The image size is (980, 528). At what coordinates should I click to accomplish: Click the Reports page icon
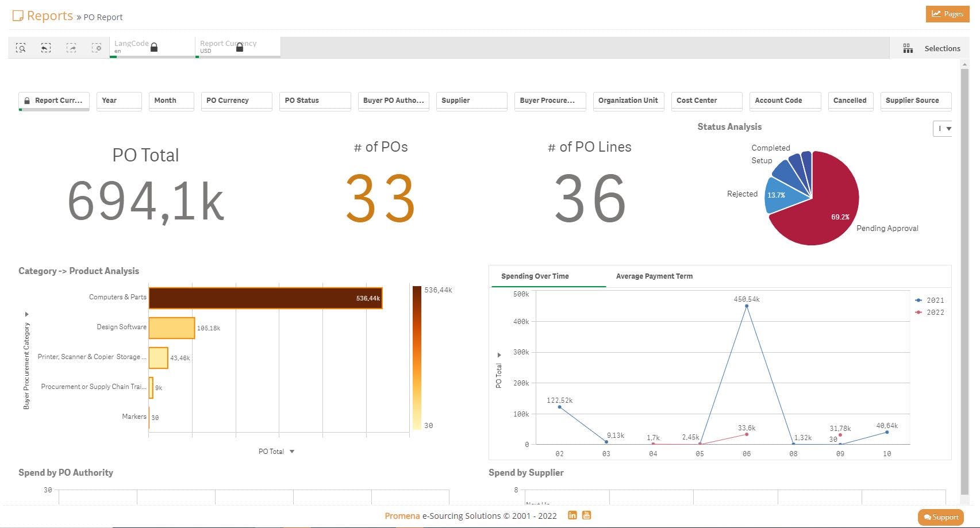[18, 16]
